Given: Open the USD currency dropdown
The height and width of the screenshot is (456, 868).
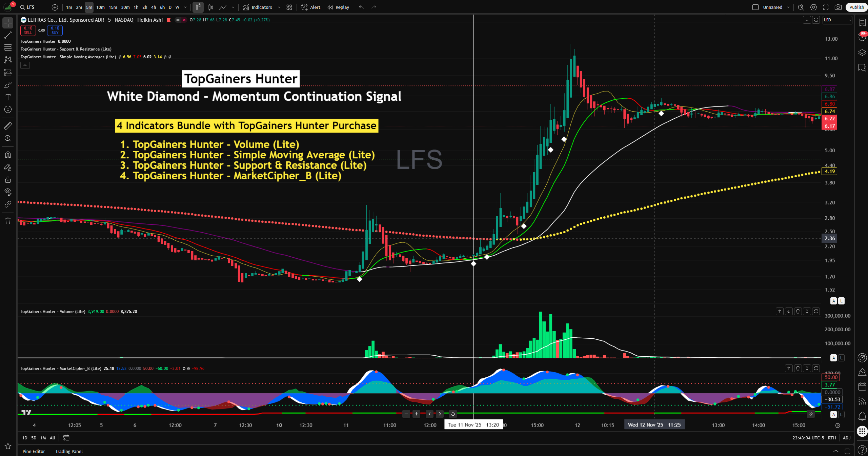Looking at the screenshot, I should click(x=837, y=20).
